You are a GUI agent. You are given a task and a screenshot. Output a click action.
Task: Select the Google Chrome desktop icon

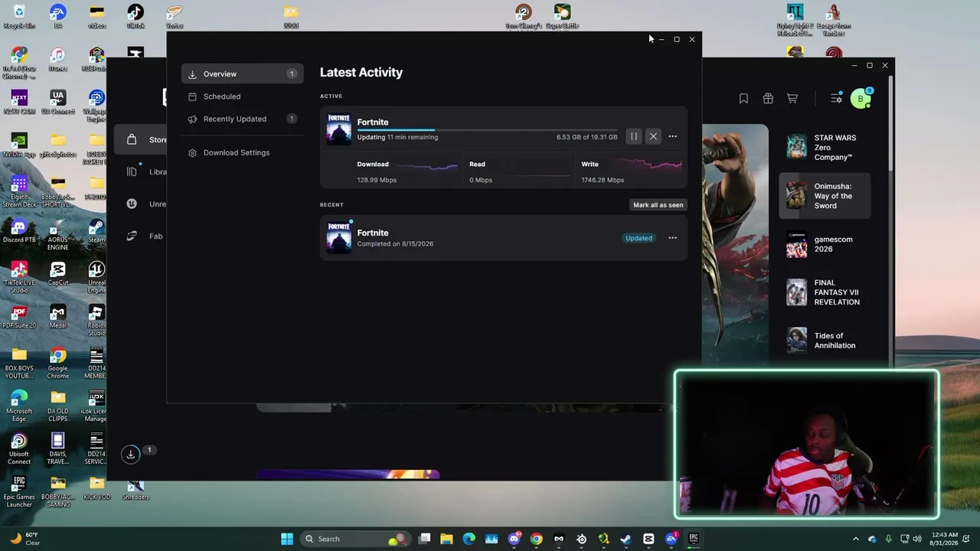[57, 364]
